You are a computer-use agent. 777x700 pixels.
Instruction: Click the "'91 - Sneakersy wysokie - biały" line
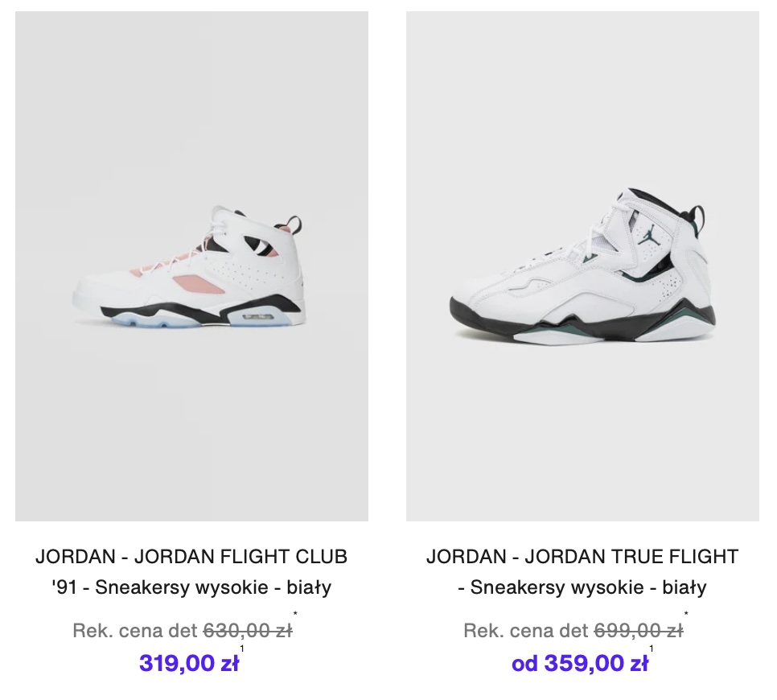[x=191, y=587]
